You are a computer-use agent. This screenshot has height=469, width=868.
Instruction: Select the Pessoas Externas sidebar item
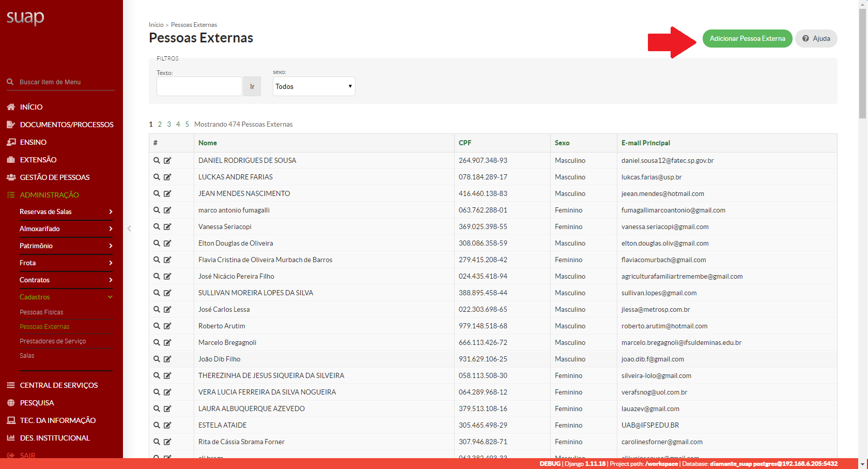pyautogui.click(x=44, y=327)
